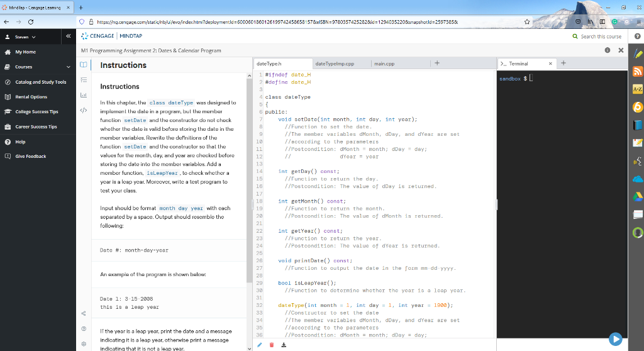This screenshot has width=644, height=351.
Task: Click the instructions panel scrollbar
Action: (x=249, y=181)
